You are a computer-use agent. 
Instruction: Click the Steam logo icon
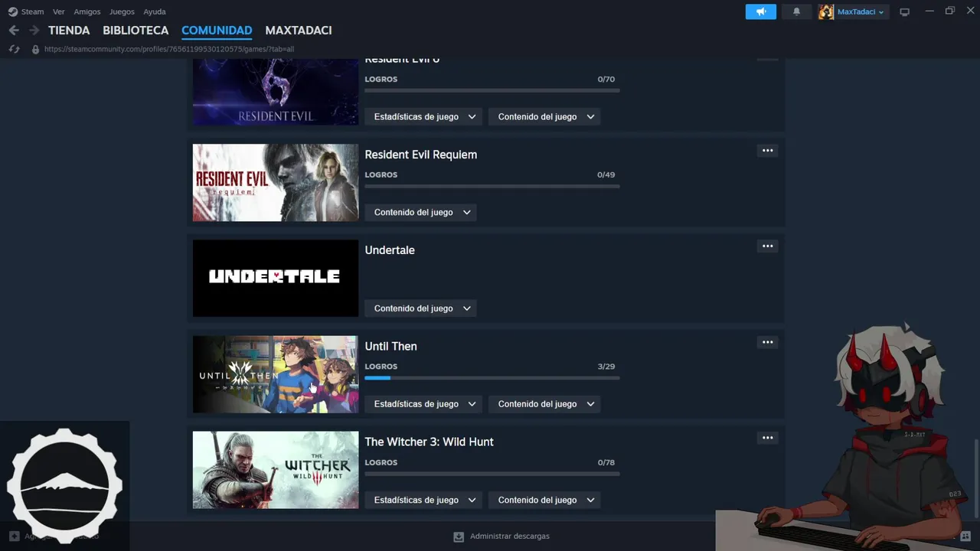point(12,11)
